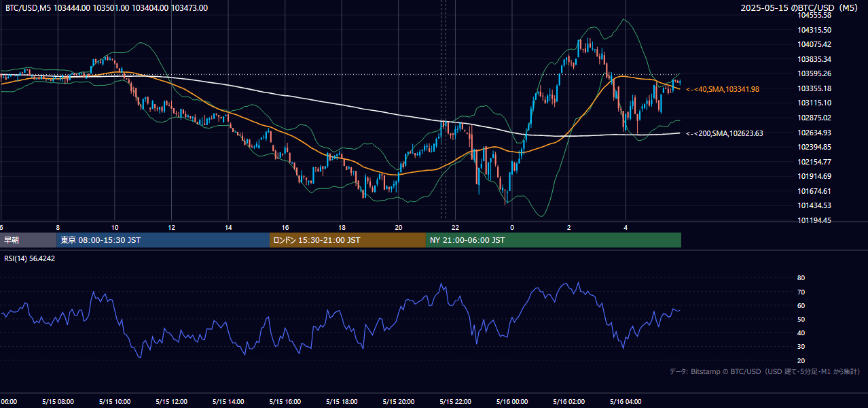868x408 pixels.
Task: Click the 5/15 14:00 date label
Action: click(x=228, y=402)
